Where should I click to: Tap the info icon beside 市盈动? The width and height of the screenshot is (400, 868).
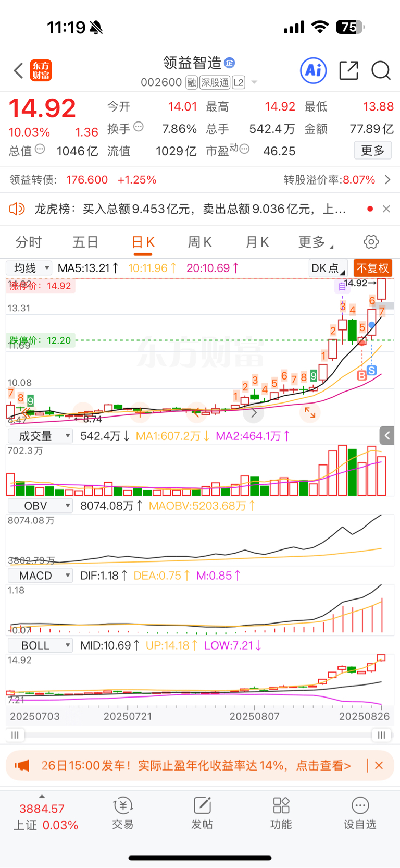click(244, 150)
